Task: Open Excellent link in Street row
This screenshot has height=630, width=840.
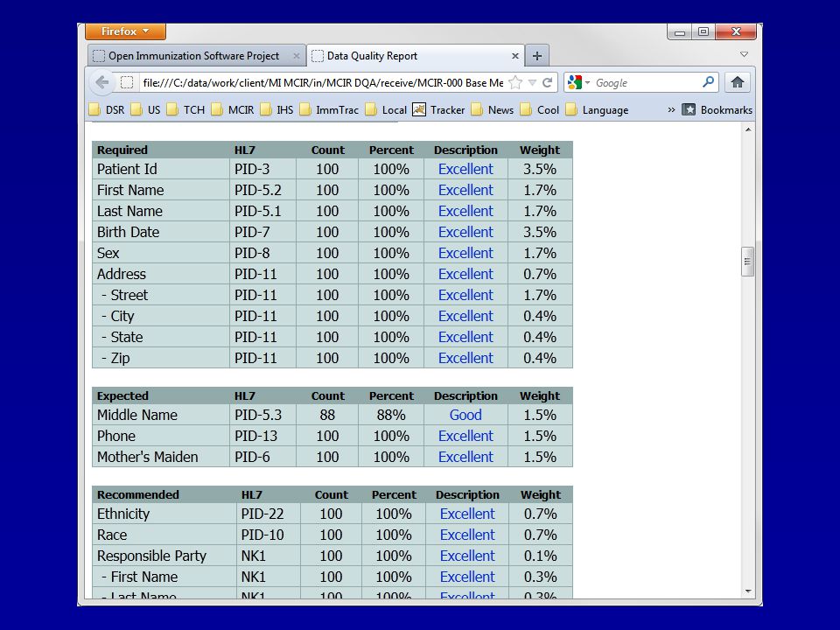Action: pos(465,295)
